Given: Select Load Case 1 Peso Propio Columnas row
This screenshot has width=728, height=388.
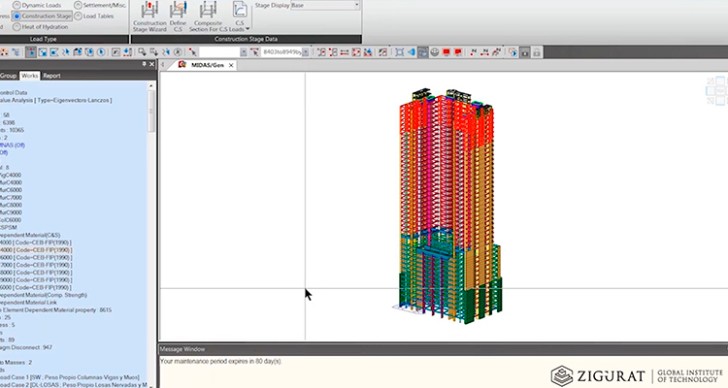Looking at the screenshot, I should [x=70, y=377].
